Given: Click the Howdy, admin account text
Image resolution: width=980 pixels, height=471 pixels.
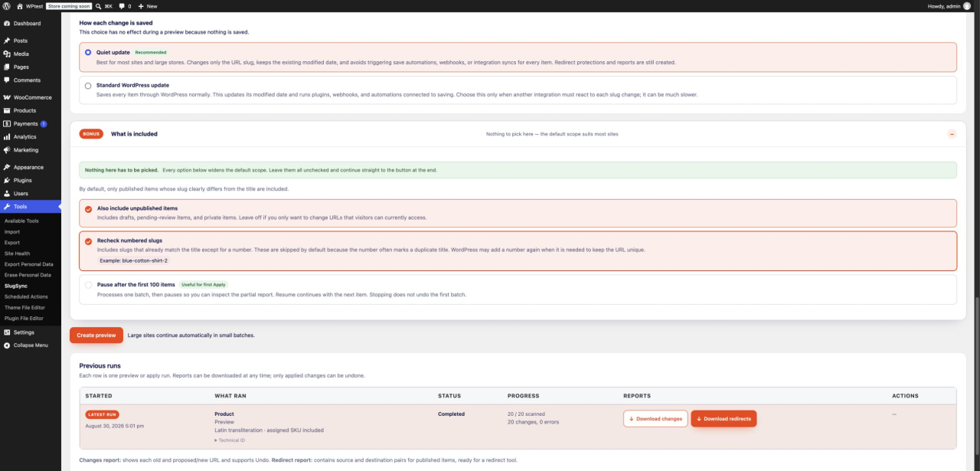Looking at the screenshot, I should pos(942,6).
